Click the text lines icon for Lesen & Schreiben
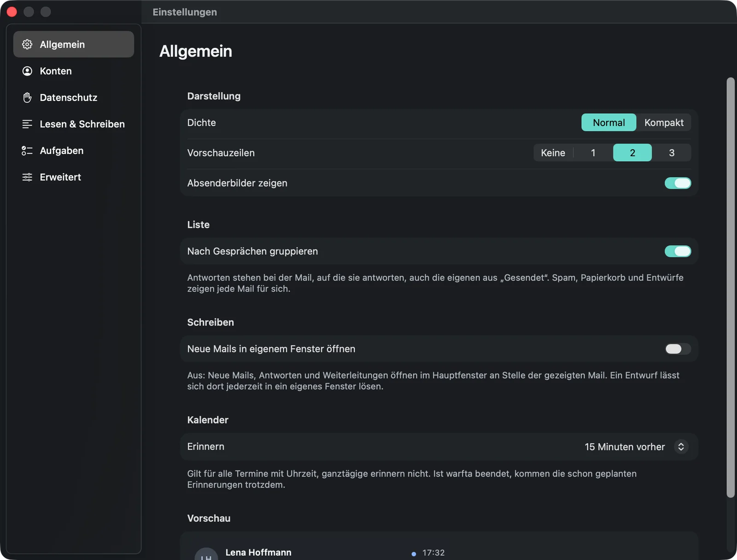The height and width of the screenshot is (560, 737). [x=27, y=124]
